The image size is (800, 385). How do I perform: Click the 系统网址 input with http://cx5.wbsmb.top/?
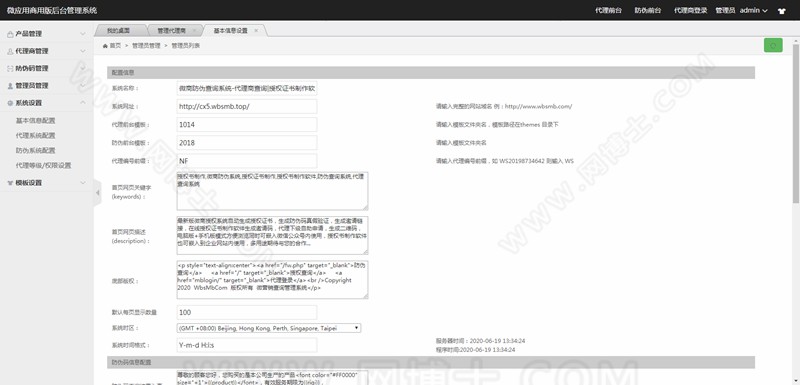[247, 107]
